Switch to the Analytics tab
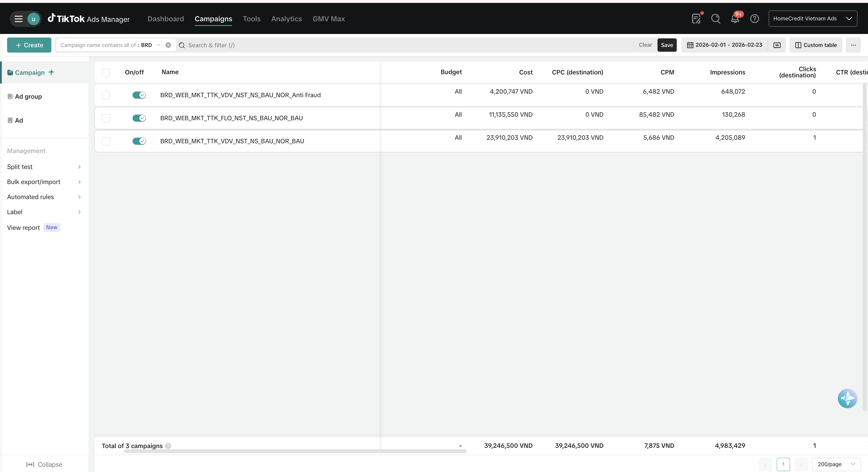The image size is (868, 472). [286, 19]
